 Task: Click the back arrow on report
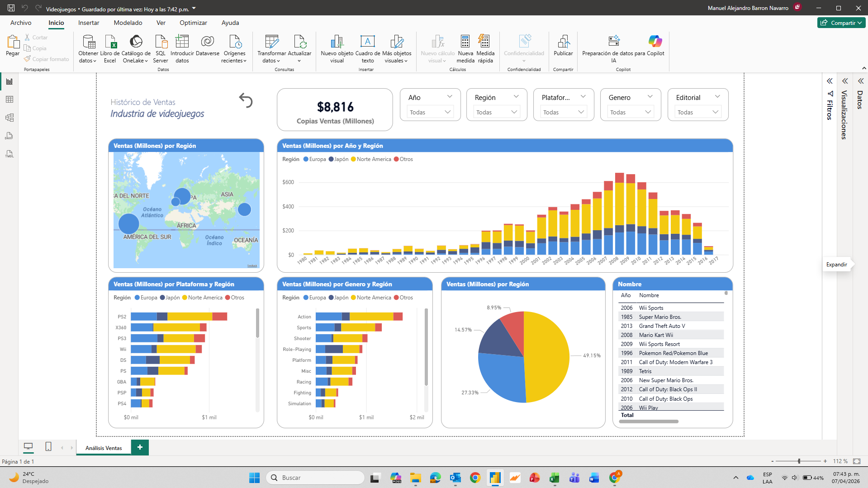[x=246, y=100]
